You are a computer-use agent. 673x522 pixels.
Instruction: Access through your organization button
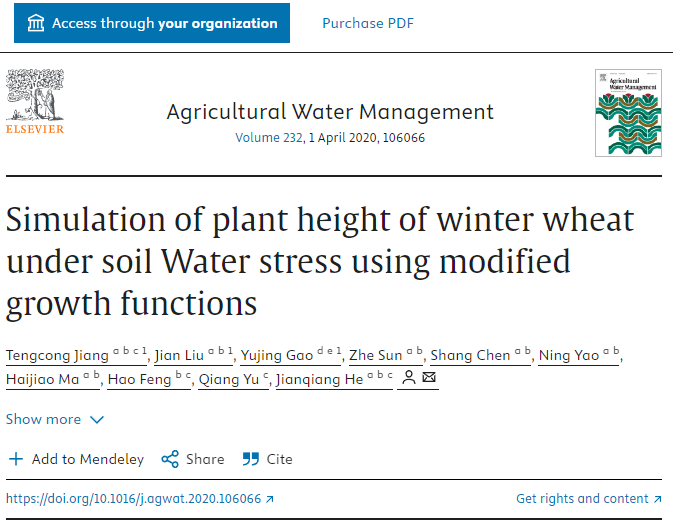pyautogui.click(x=152, y=23)
